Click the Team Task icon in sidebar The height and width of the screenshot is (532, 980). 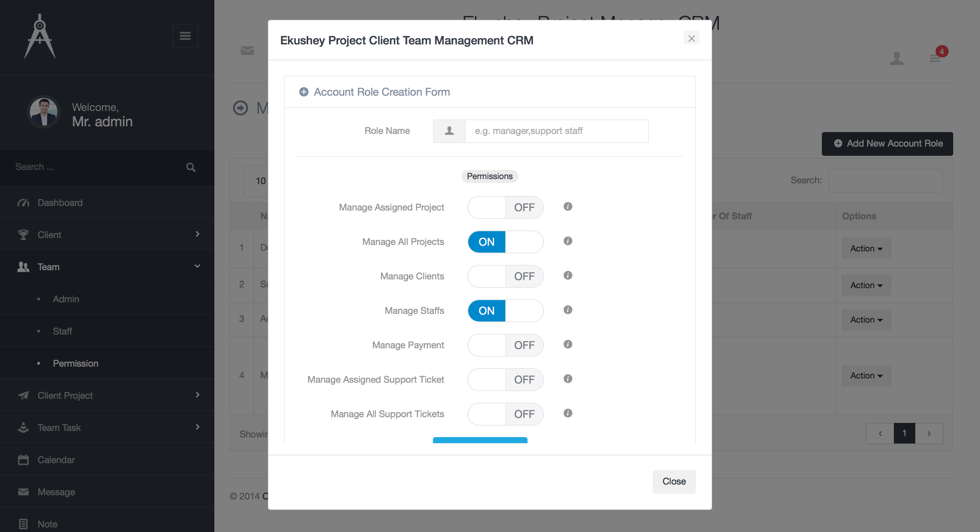pyautogui.click(x=23, y=428)
